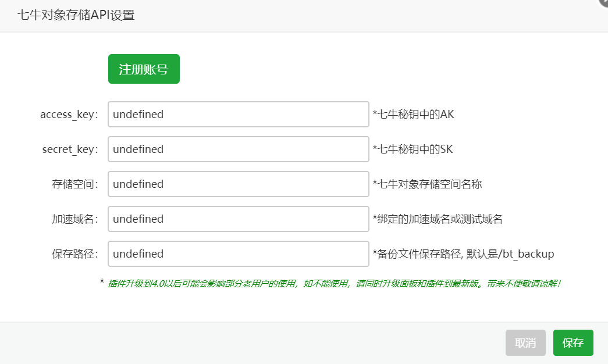Click the 存储空间: label

click(x=75, y=184)
